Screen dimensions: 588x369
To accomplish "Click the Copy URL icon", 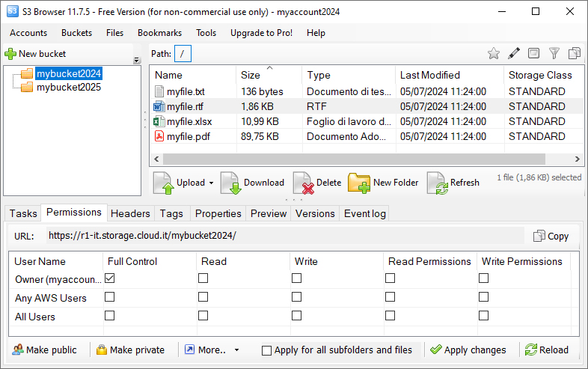I will (539, 236).
